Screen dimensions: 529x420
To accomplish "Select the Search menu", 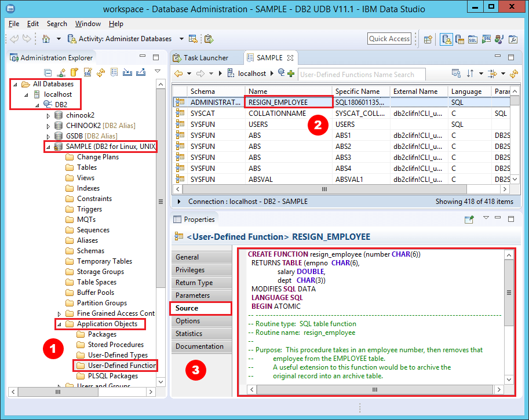I will coord(56,24).
